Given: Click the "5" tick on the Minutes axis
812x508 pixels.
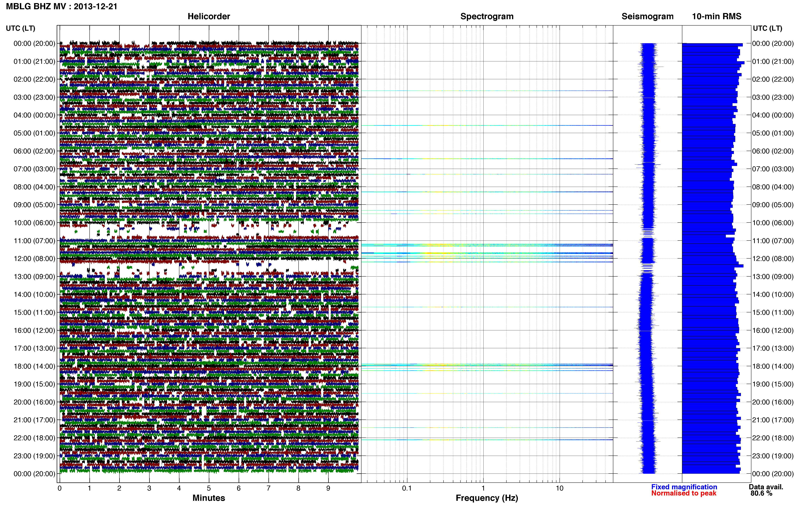Looking at the screenshot, I should pos(209,488).
